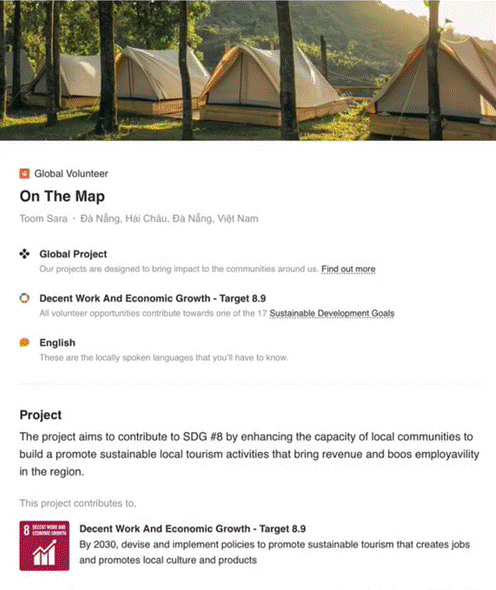Click the By 2030 target description text
This screenshot has width=496, height=590.
point(274,552)
